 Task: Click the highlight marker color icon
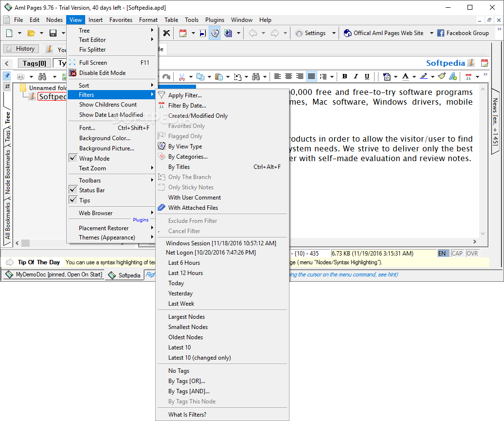[424, 76]
